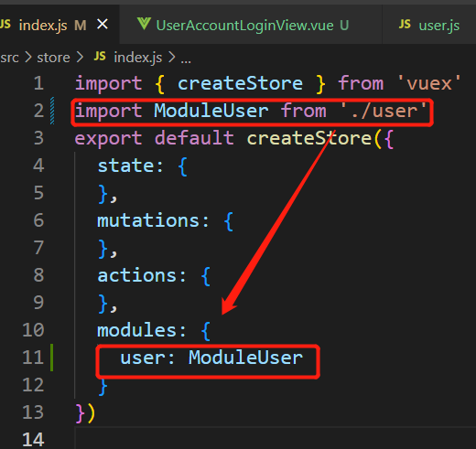Click line number 11 in the gutter
Screen dimensions: 476x449
[33, 358]
